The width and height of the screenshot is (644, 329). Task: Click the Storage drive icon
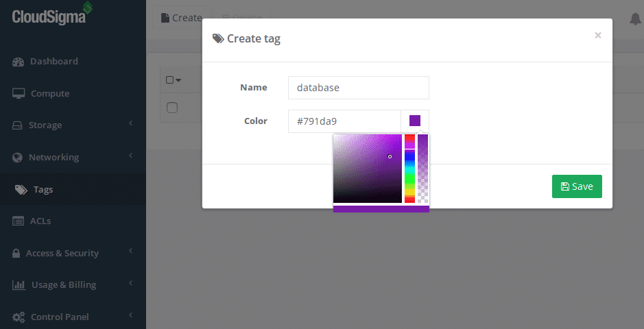tap(17, 125)
